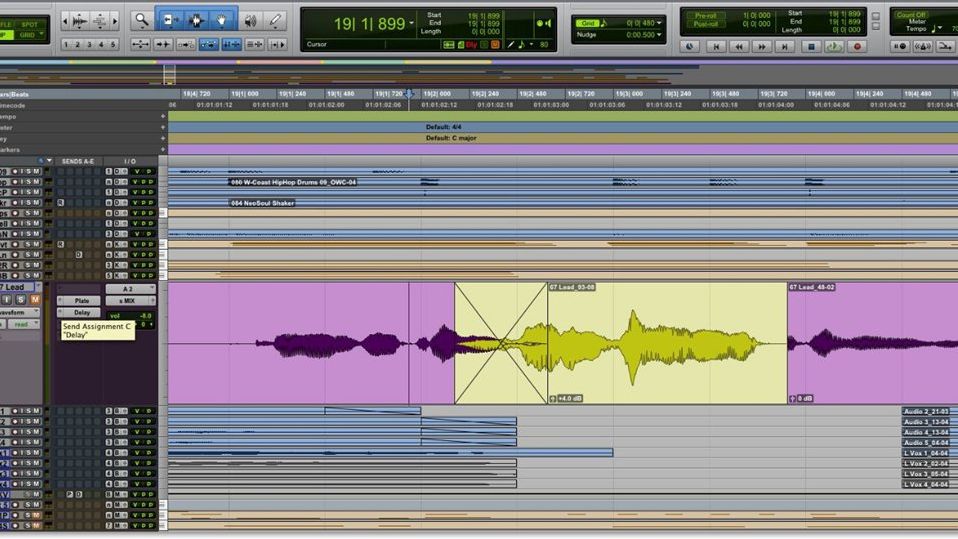Click Stop transport button

[x=811, y=46]
